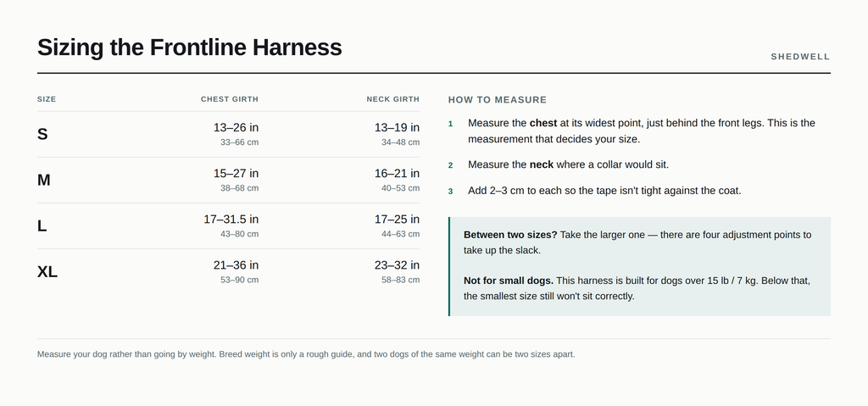Select the L size label
Image resolution: width=868 pixels, height=406 pixels.
click(42, 226)
